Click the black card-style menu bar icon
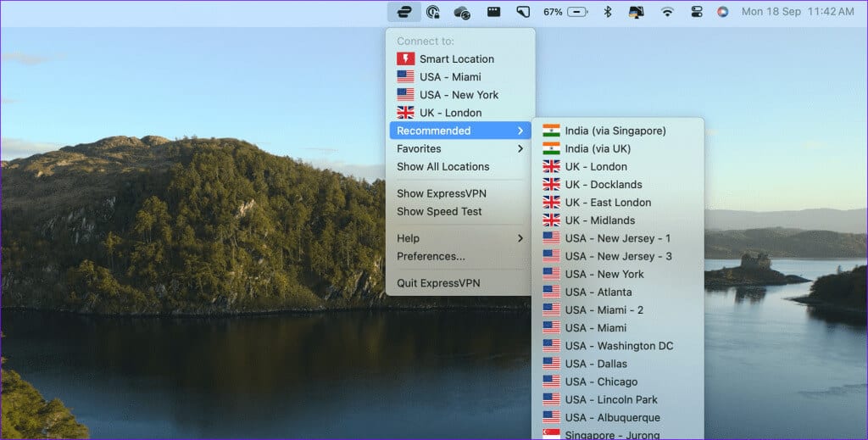 pos(493,12)
